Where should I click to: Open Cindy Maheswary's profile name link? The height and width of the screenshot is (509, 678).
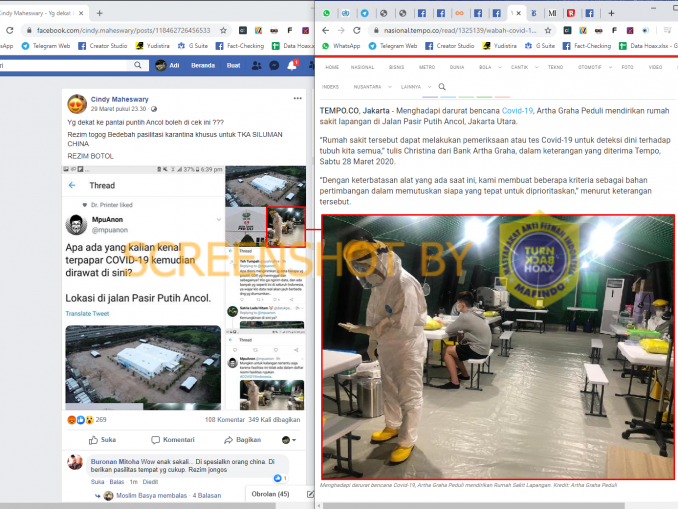[x=119, y=99]
